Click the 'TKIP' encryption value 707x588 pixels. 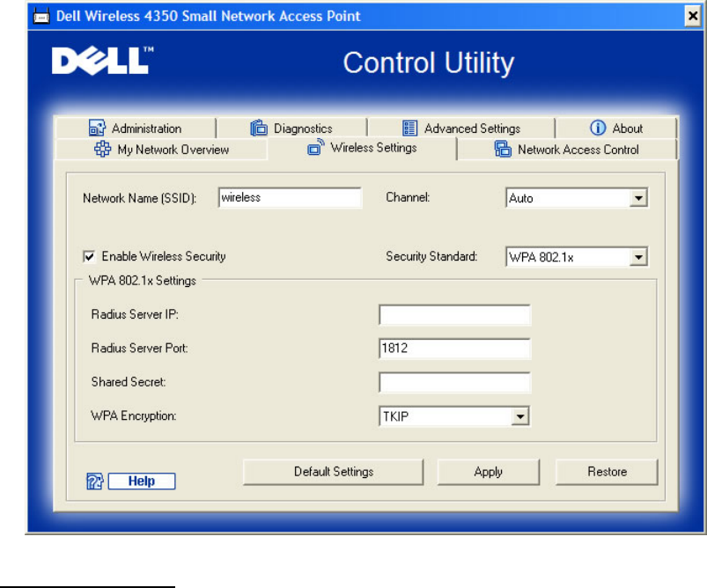pyautogui.click(x=395, y=416)
